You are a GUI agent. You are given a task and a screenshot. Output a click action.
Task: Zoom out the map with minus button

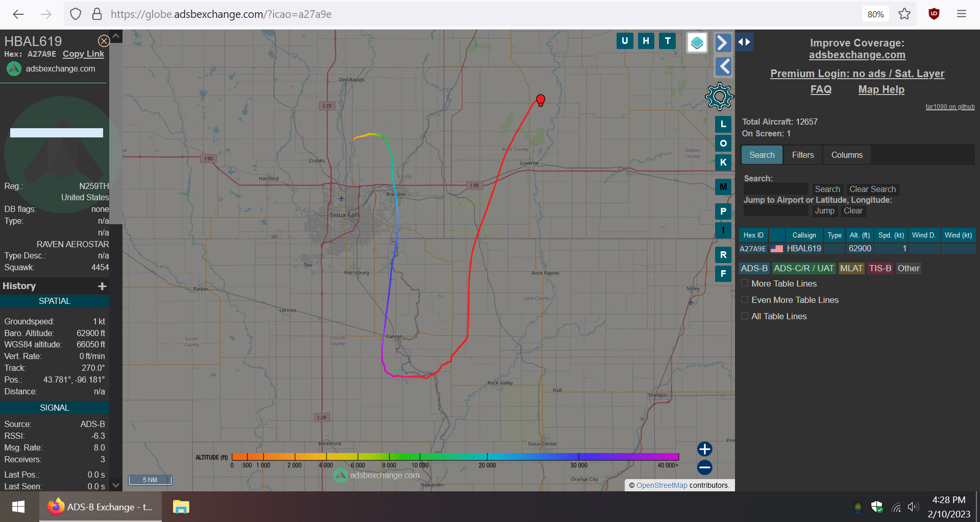click(x=705, y=467)
